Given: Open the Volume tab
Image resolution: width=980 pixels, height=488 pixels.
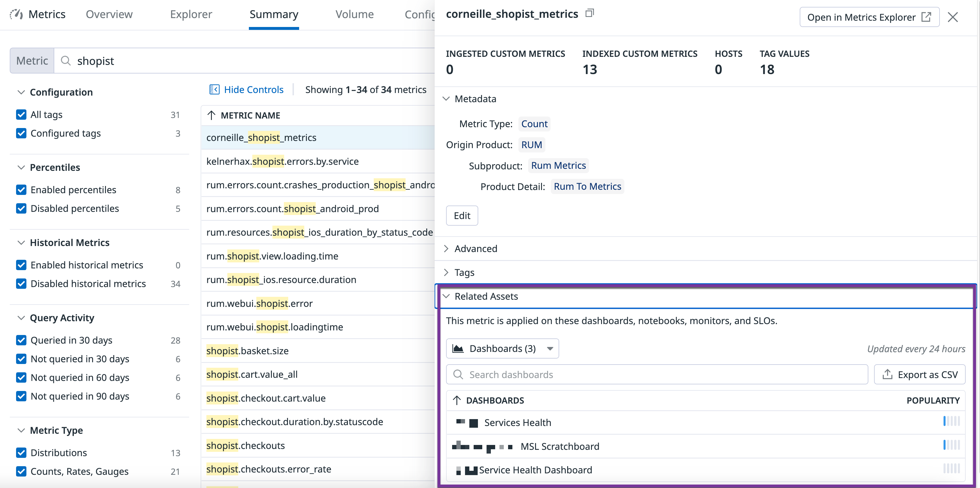Looking at the screenshot, I should pyautogui.click(x=355, y=14).
